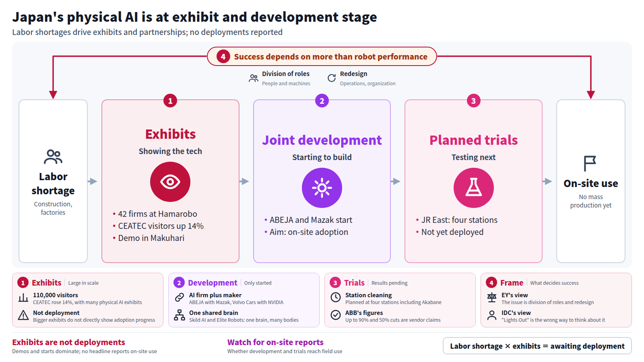
Task: Click the bar chart icon beside 110,000 visitors
Action: [23, 298]
